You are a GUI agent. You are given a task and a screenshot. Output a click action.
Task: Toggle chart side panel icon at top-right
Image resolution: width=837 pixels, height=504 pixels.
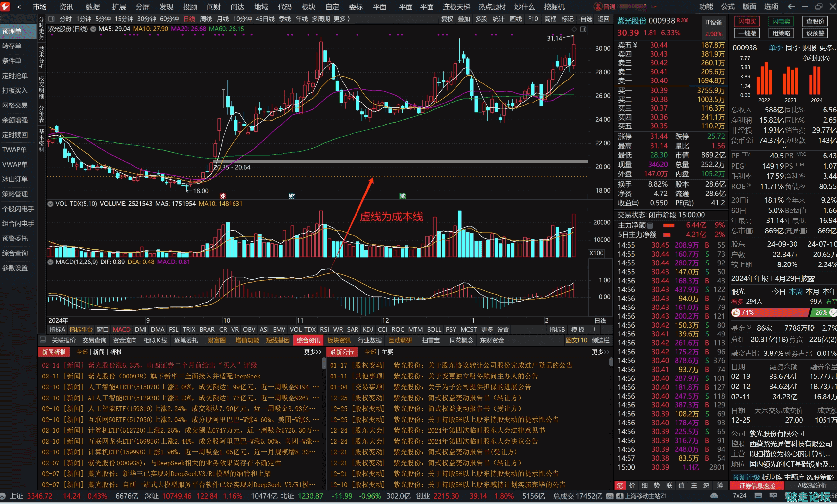pyautogui.click(x=583, y=30)
